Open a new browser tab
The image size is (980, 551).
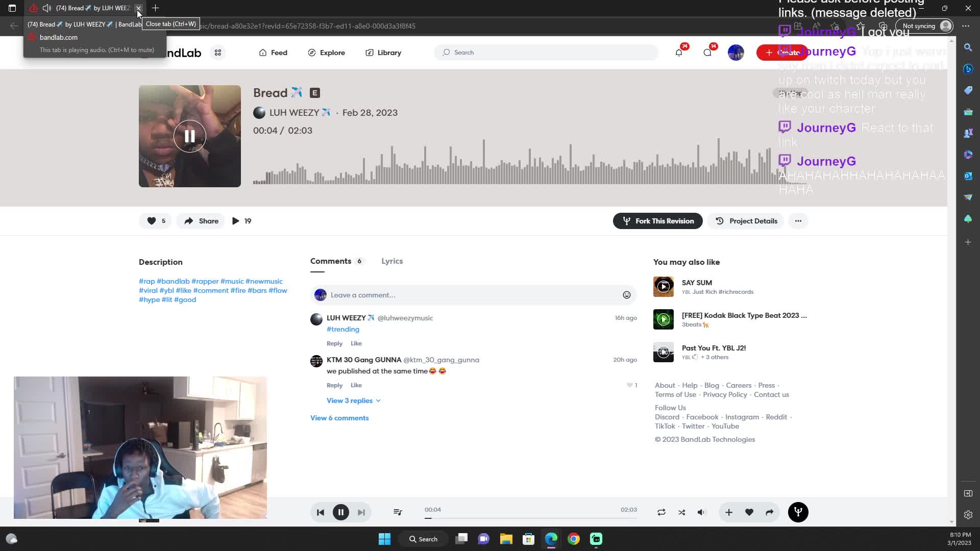point(156,8)
